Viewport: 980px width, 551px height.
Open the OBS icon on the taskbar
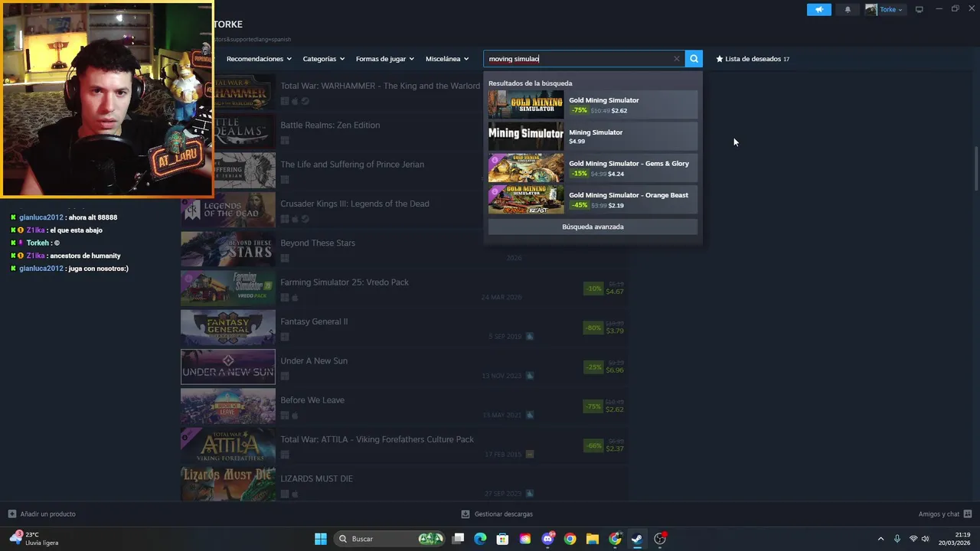tap(660, 539)
